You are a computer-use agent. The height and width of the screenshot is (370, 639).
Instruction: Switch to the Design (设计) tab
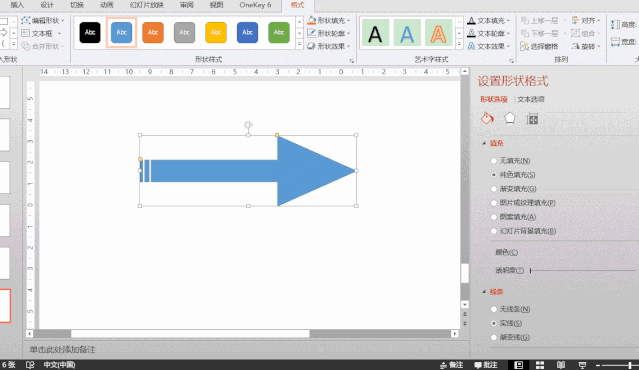(x=47, y=5)
